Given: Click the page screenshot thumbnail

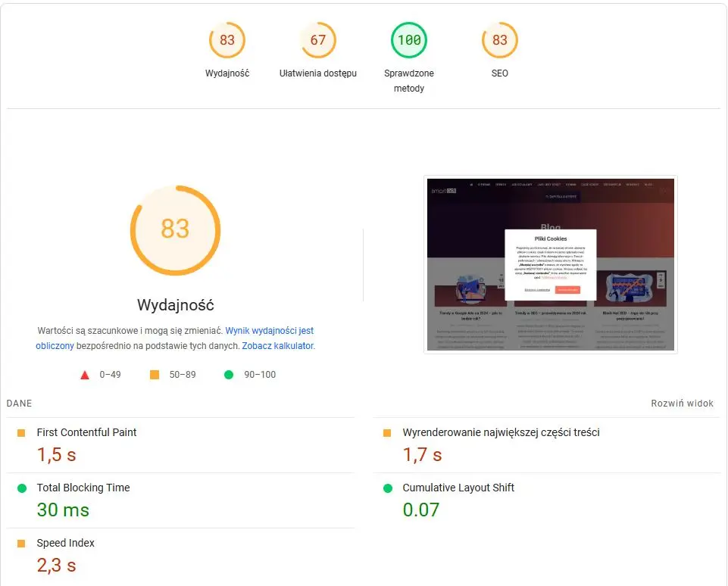Looking at the screenshot, I should 551,265.
